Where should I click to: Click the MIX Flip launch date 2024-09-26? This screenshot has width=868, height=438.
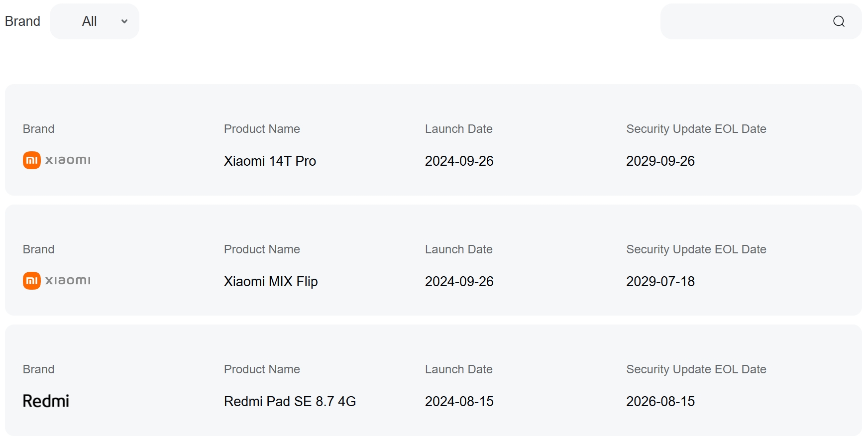click(x=459, y=282)
